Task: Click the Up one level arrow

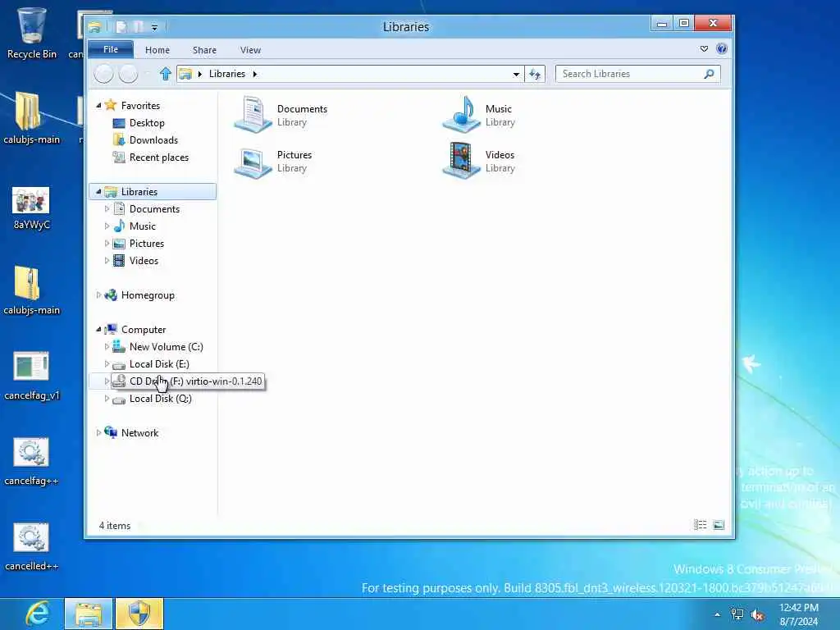Action: [166, 74]
